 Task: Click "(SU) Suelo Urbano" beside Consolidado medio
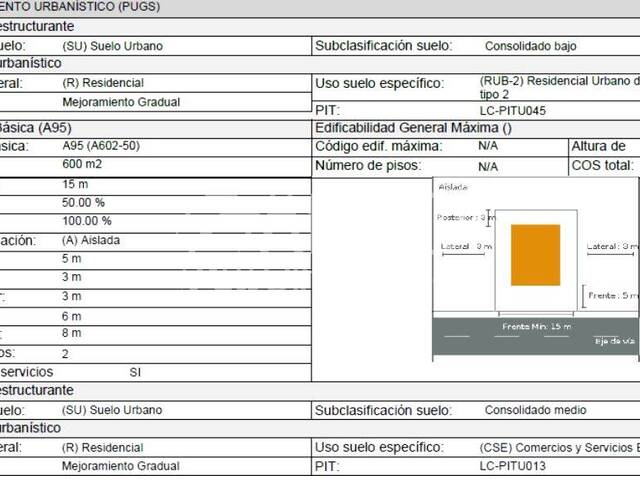[x=112, y=410]
